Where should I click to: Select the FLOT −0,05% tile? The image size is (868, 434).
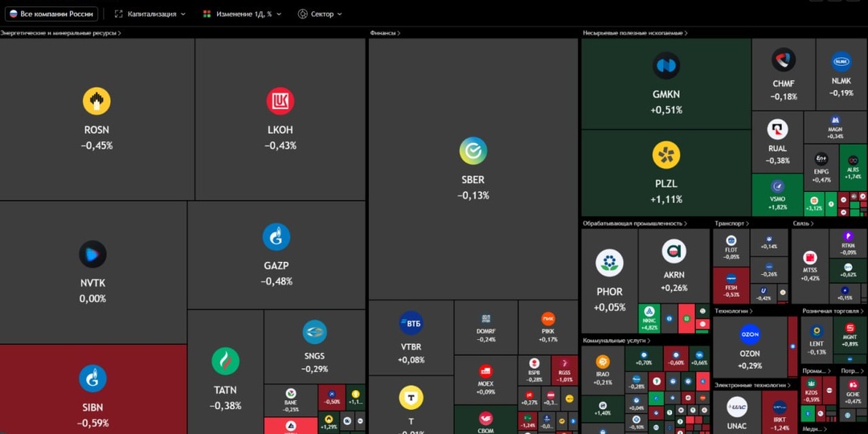(731, 247)
